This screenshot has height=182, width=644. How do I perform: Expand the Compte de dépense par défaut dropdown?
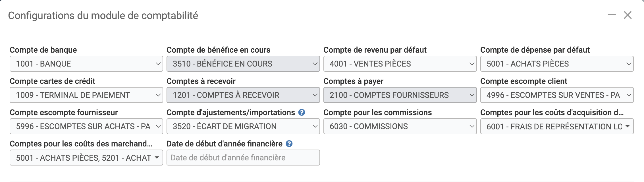coord(557,64)
